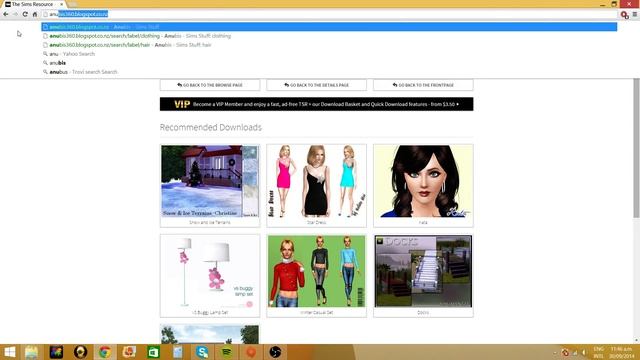
Task: Click Go Back to the Details Page
Action: [316, 85]
